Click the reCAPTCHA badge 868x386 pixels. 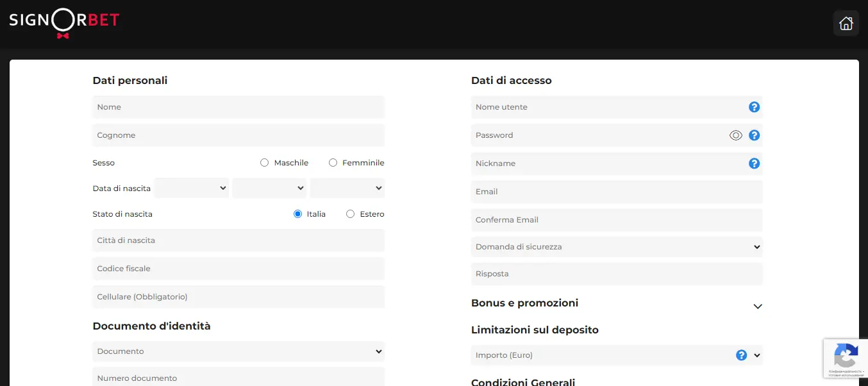tap(846, 358)
